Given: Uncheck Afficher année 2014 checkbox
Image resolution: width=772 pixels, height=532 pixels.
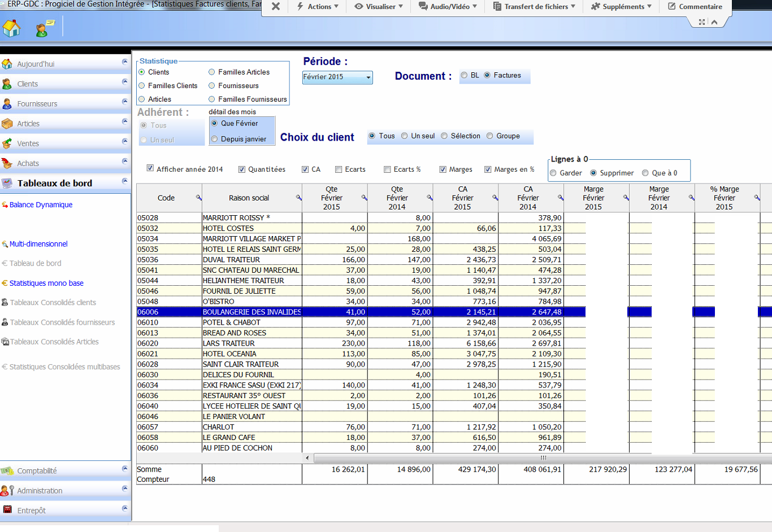Looking at the screenshot, I should (150, 168).
